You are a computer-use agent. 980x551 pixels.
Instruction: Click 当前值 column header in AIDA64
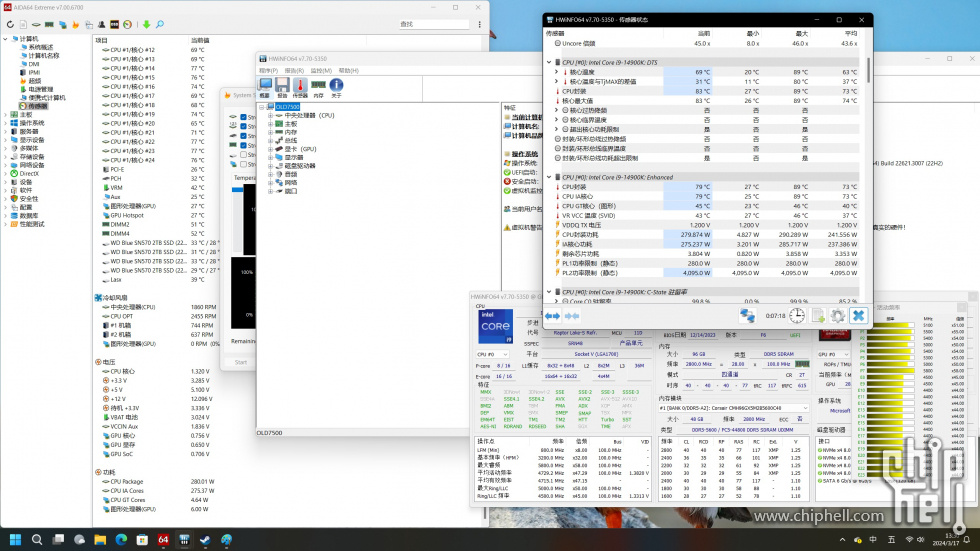pyautogui.click(x=200, y=40)
